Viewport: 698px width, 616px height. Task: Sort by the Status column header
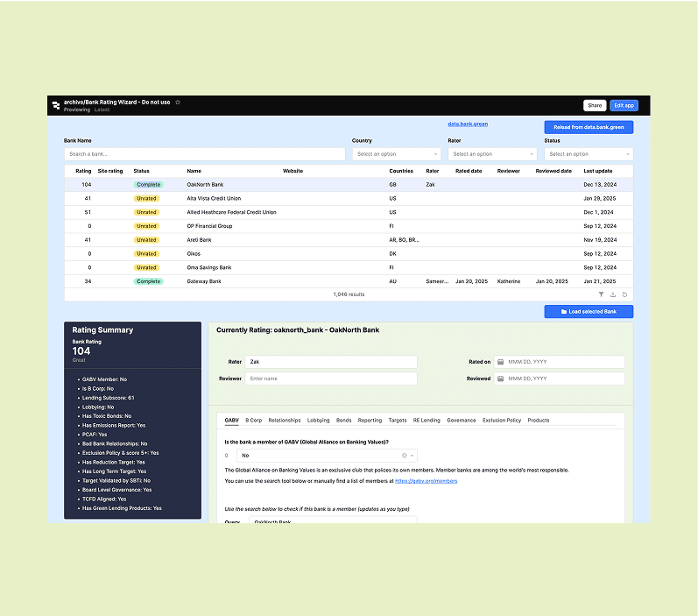(141, 171)
